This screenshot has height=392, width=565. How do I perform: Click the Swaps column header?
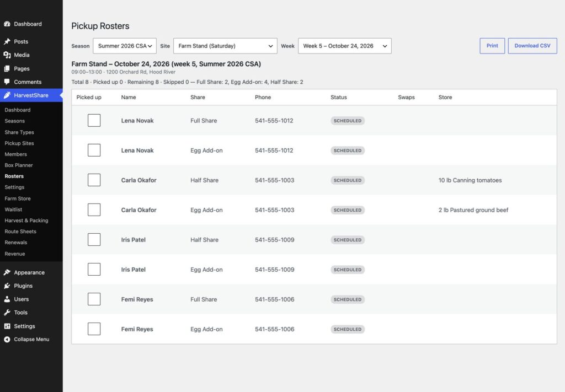pos(406,97)
